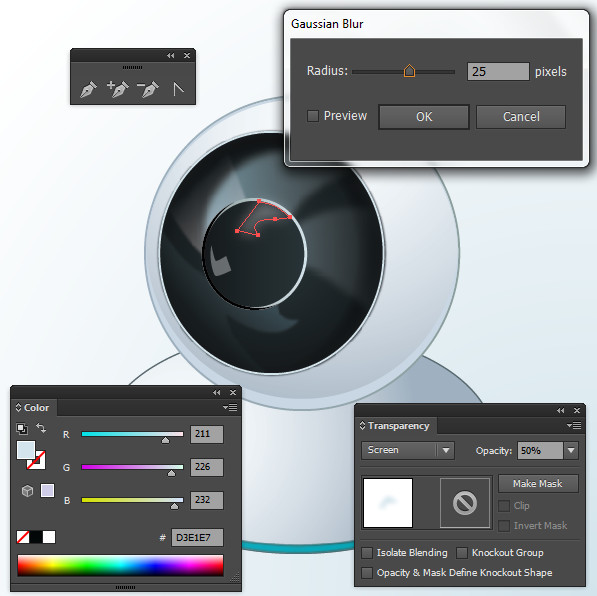
Task: Open the Transparency panel flyout menu
Action: [x=574, y=425]
